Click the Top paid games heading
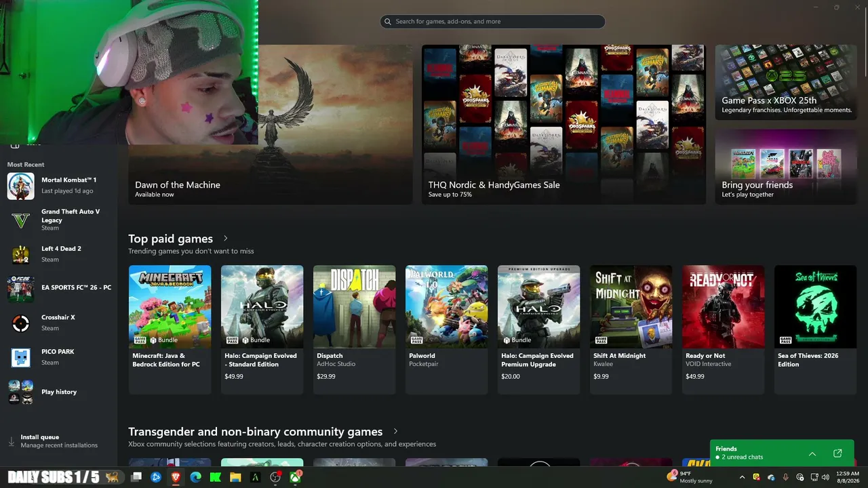Screen dimensions: 868x488 click(x=171, y=239)
